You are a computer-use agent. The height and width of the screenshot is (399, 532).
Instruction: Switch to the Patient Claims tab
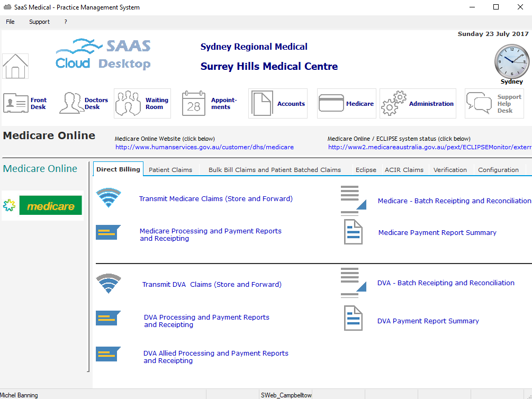(170, 170)
